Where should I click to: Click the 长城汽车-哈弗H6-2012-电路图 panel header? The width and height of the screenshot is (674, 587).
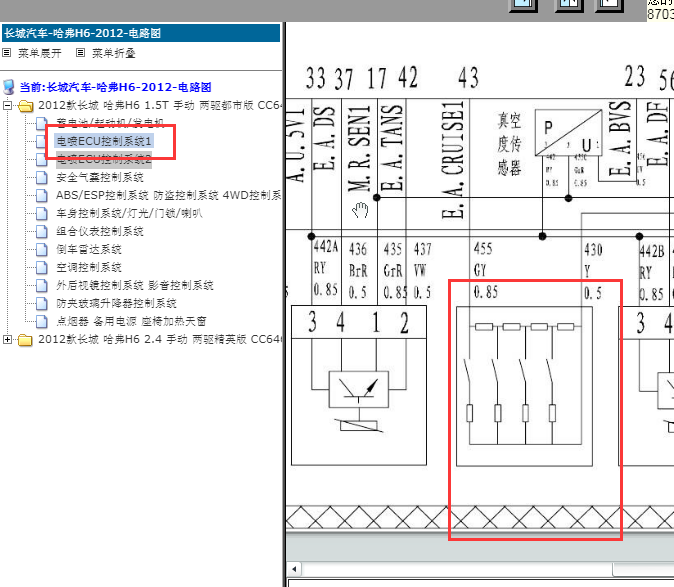click(x=141, y=33)
